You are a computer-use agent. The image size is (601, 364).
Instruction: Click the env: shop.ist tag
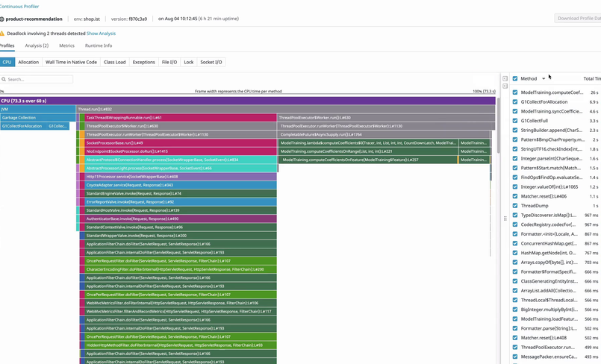tap(87, 19)
